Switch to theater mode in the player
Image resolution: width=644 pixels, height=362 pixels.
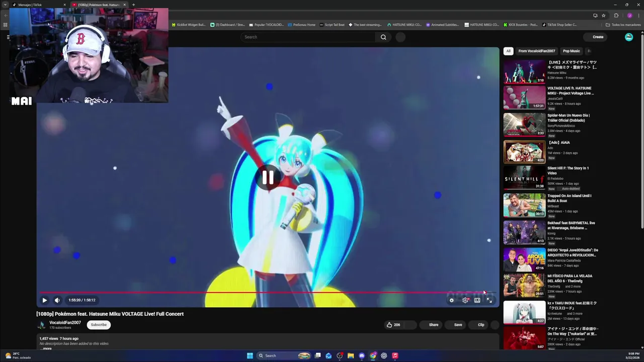point(477,300)
